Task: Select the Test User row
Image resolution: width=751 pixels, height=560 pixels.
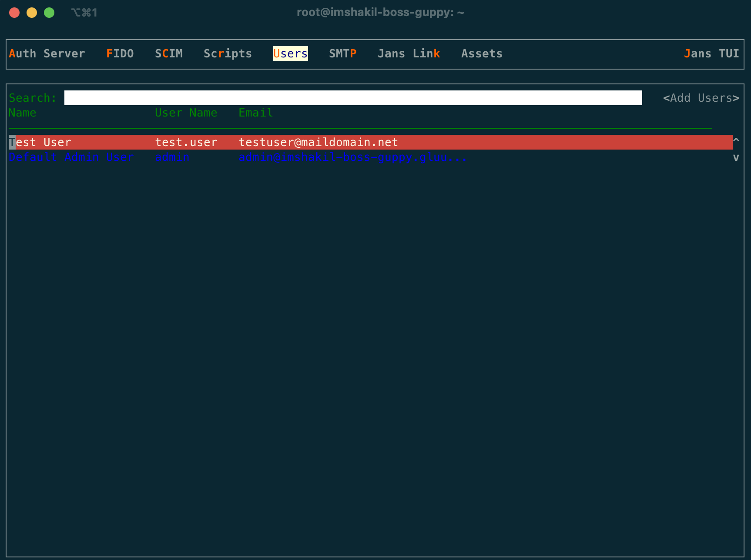Action: 40,142
